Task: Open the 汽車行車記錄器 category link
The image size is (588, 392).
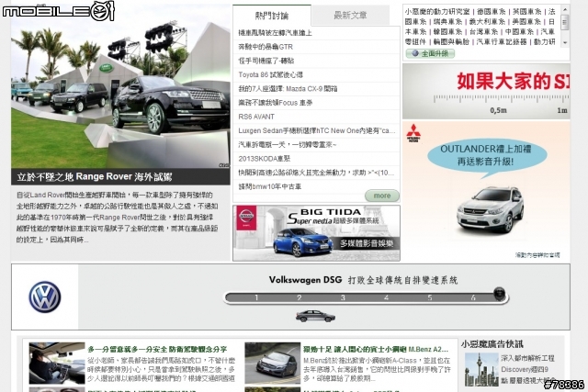Action: 502,42
